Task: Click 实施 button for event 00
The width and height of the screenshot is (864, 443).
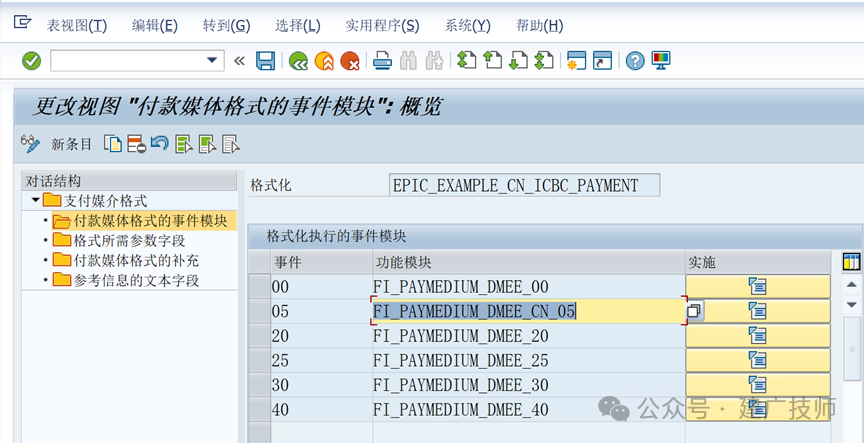Action: [758, 287]
